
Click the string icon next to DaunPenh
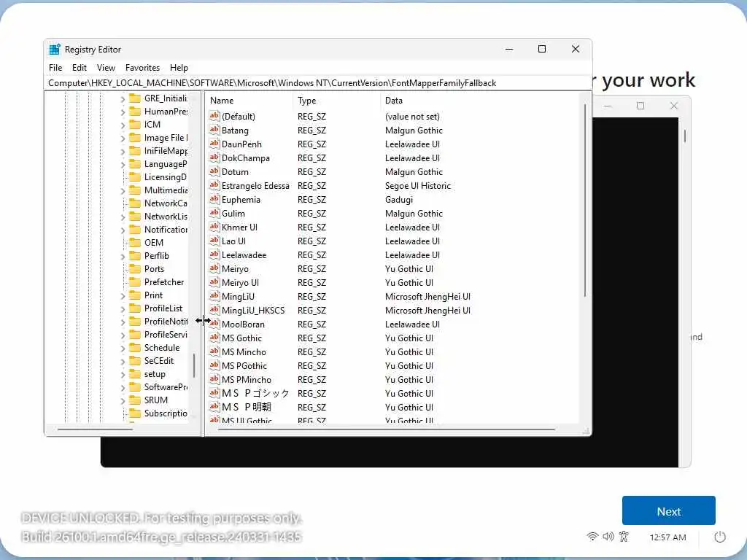click(214, 144)
